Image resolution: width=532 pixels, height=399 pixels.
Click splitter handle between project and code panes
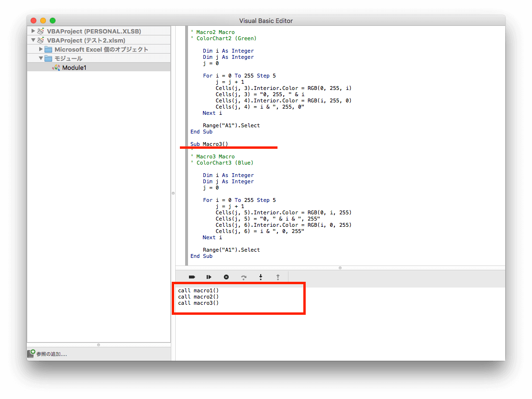173,193
